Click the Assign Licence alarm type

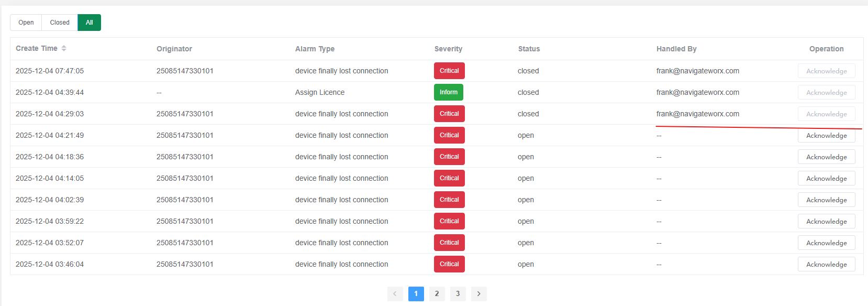(x=319, y=92)
